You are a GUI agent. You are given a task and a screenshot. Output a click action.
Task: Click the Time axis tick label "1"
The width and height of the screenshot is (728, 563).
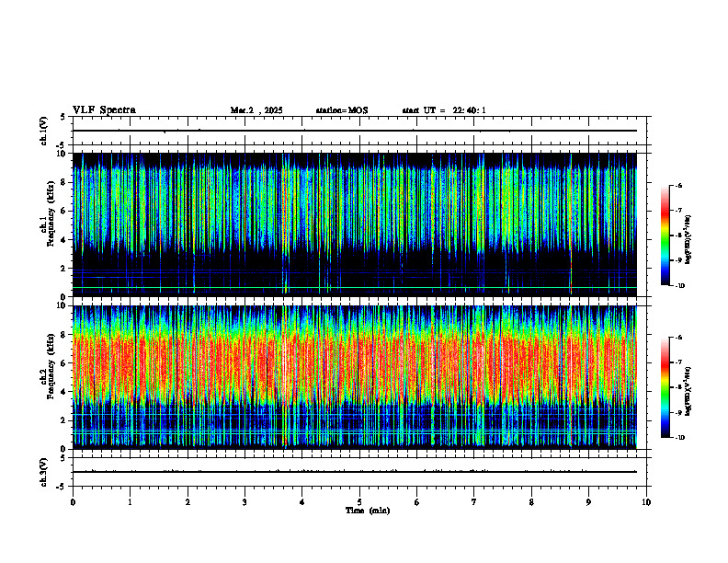coord(130,502)
